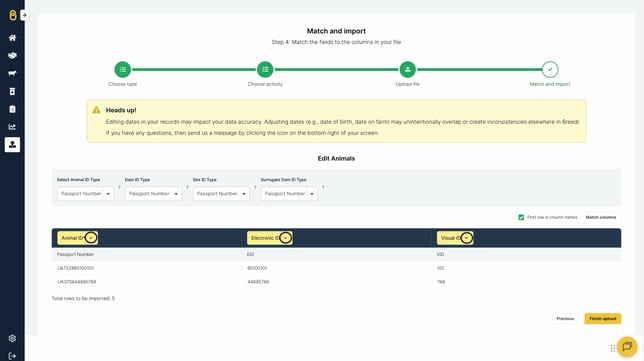Click the 'EID' header cell
The image size is (644, 361).
point(251,255)
